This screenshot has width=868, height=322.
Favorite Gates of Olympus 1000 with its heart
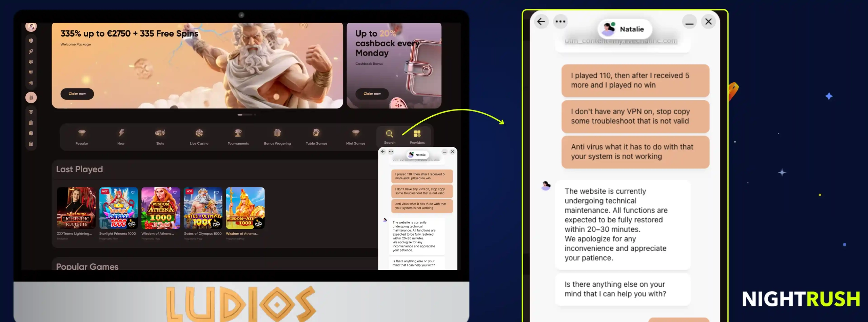tap(217, 192)
